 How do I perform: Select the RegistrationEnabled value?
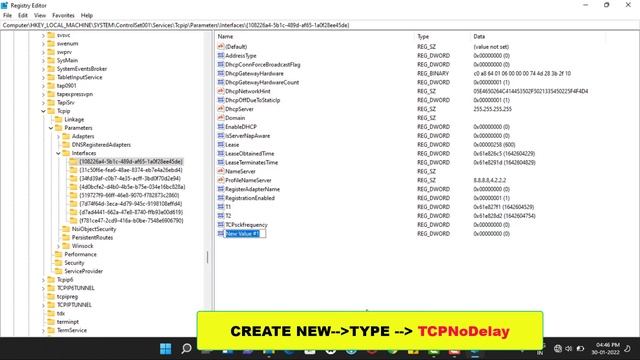tap(250, 198)
